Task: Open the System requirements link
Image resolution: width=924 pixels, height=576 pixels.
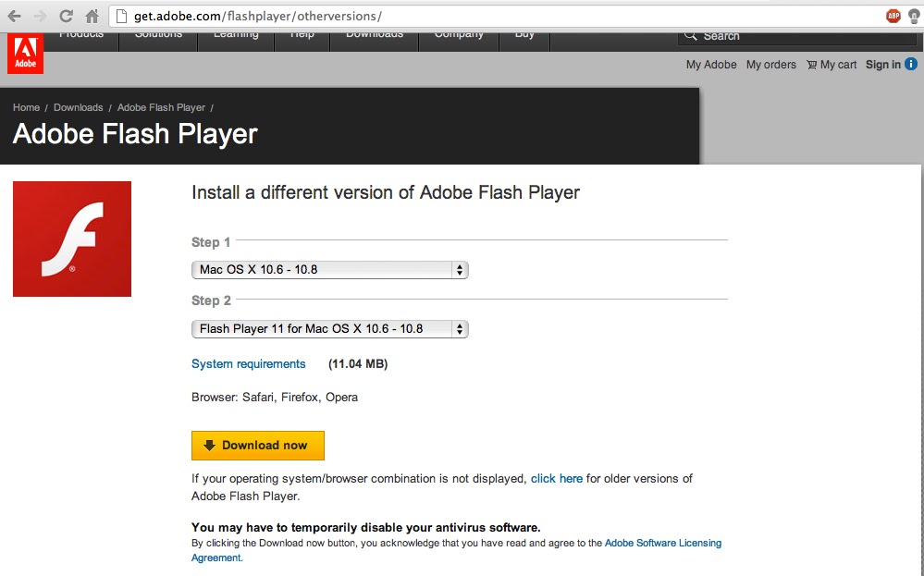Action: point(248,364)
